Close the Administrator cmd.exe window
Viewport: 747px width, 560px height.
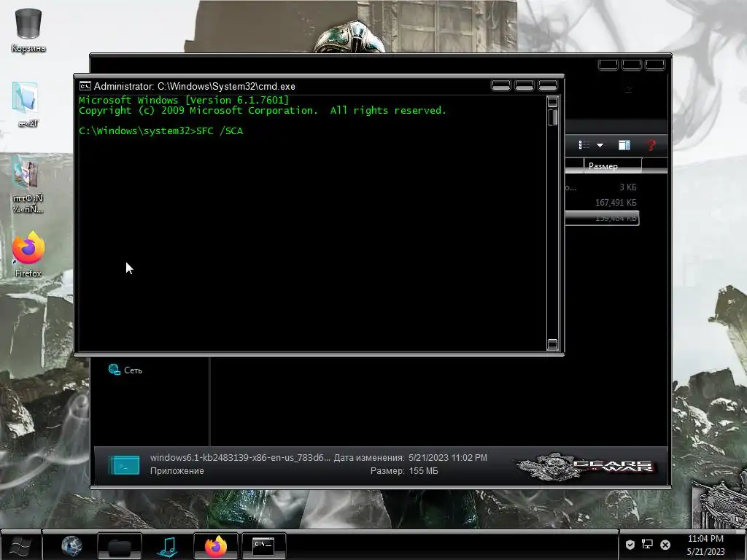547,85
